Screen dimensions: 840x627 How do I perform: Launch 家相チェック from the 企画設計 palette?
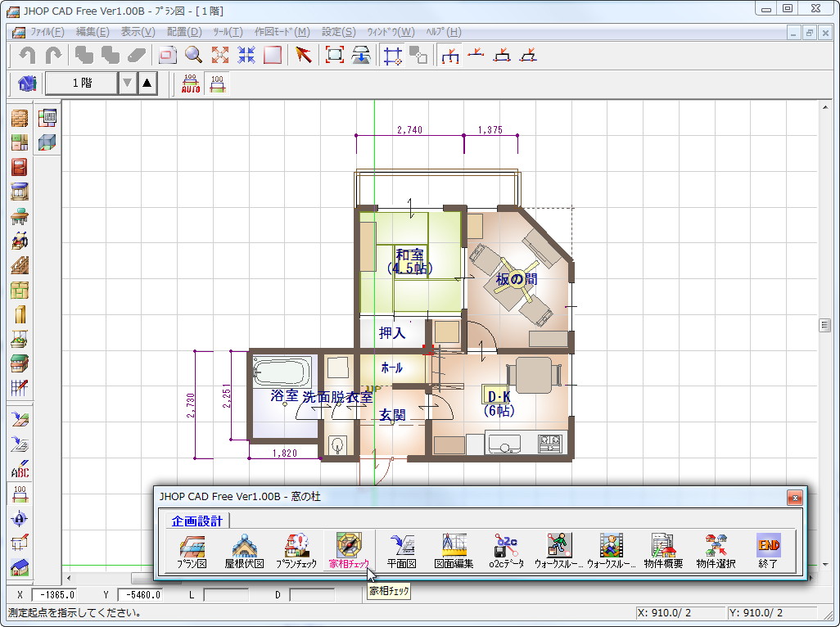[x=350, y=550]
